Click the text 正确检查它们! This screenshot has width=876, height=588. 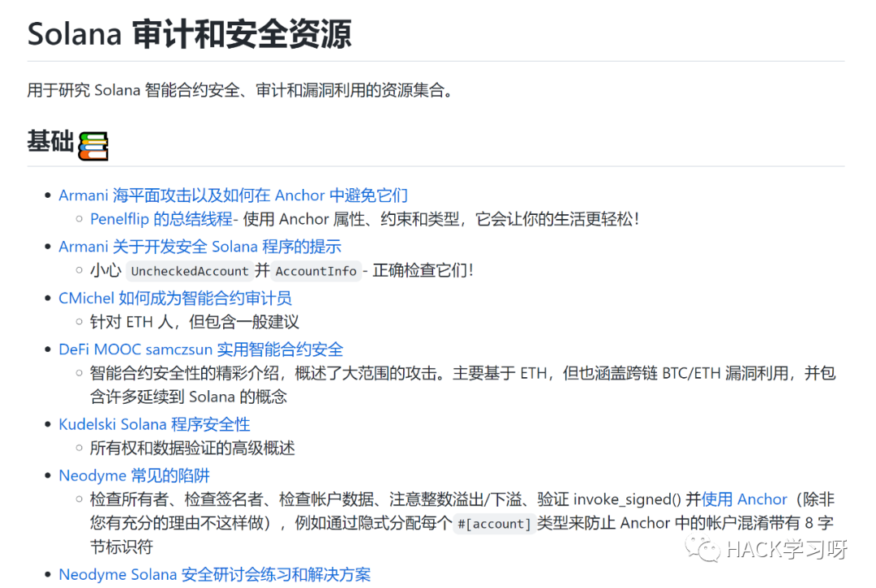point(423,270)
